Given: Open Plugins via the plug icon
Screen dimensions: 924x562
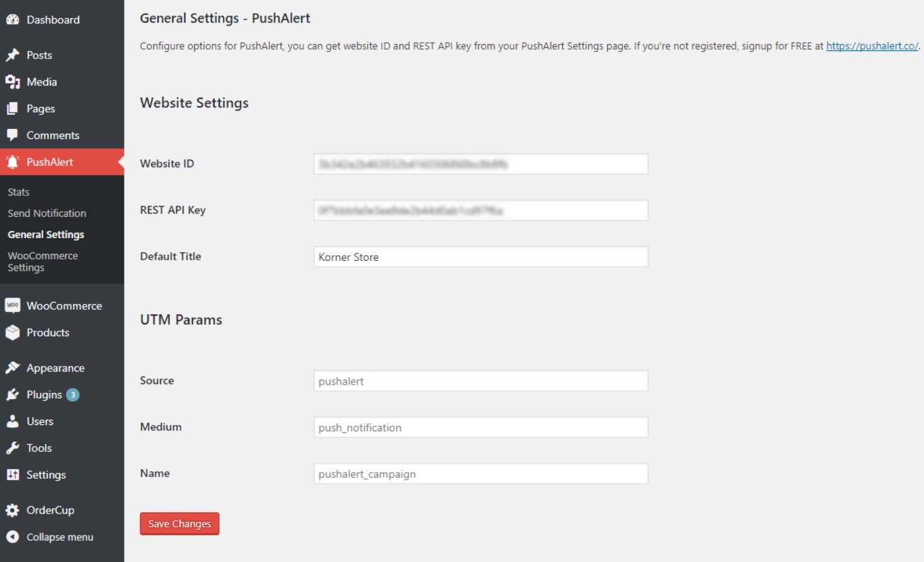Looking at the screenshot, I should [13, 394].
